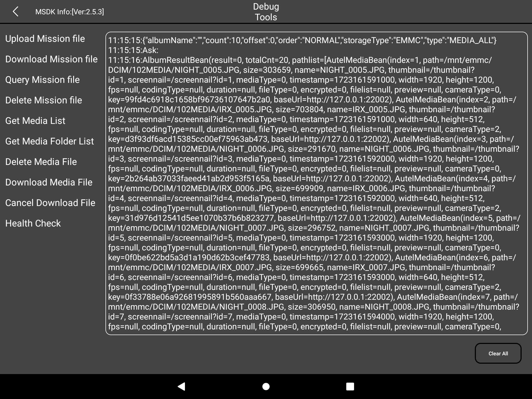Click the Upload Mission file button

[45, 38]
